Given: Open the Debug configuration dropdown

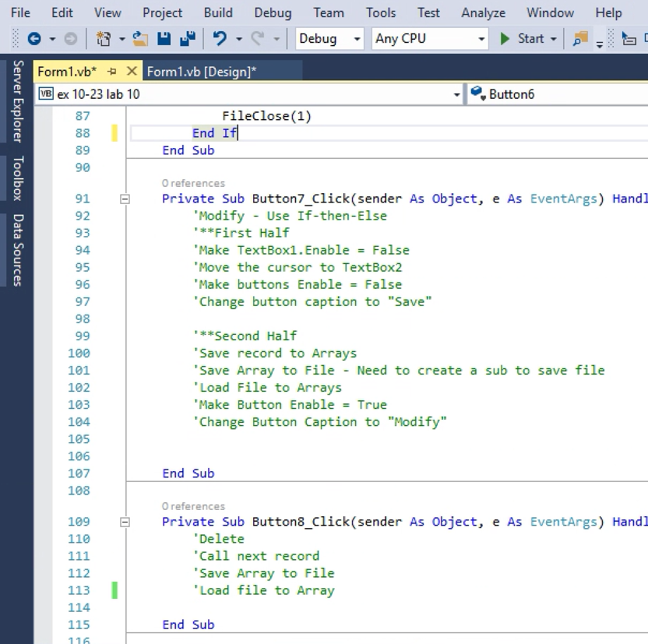Looking at the screenshot, I should pos(330,39).
